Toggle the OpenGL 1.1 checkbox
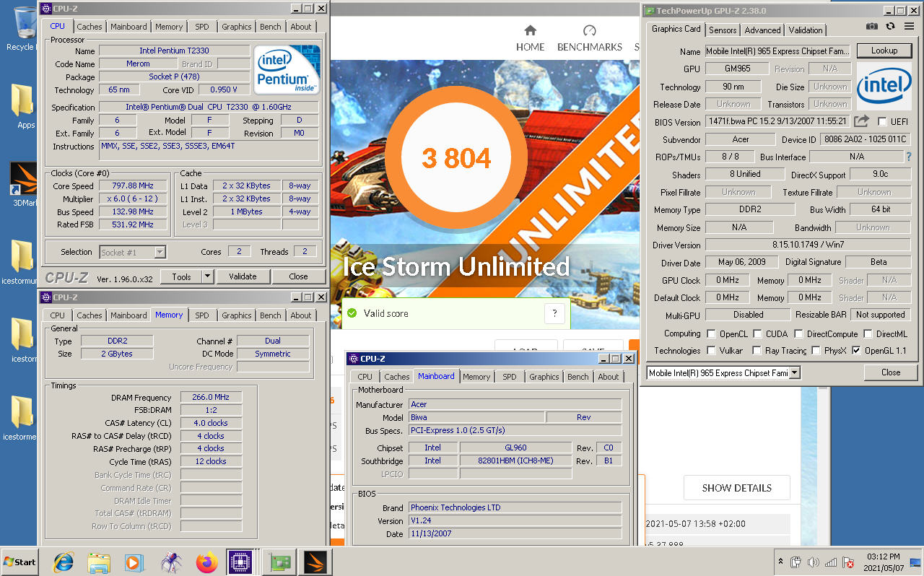Screen dimensions: 924x576 pyautogui.click(x=856, y=351)
